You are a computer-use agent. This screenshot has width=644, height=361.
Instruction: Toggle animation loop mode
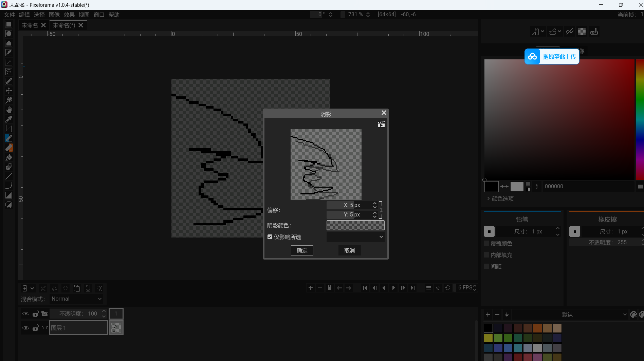coord(448,288)
